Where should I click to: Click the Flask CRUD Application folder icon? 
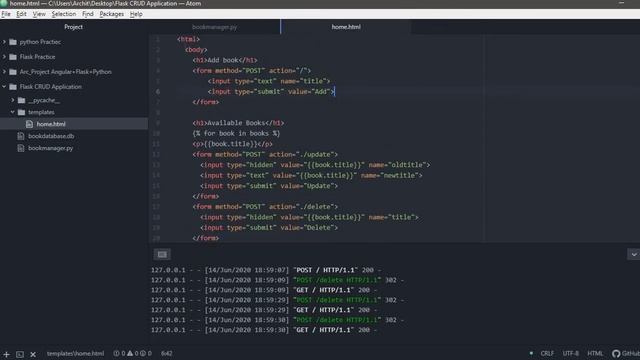(13, 87)
